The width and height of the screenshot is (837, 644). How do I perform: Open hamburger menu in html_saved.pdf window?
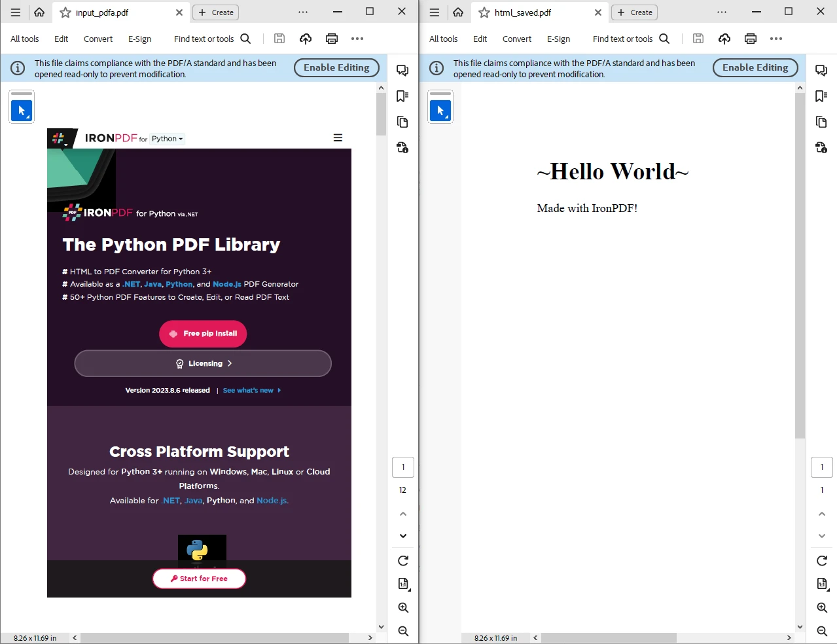point(435,12)
